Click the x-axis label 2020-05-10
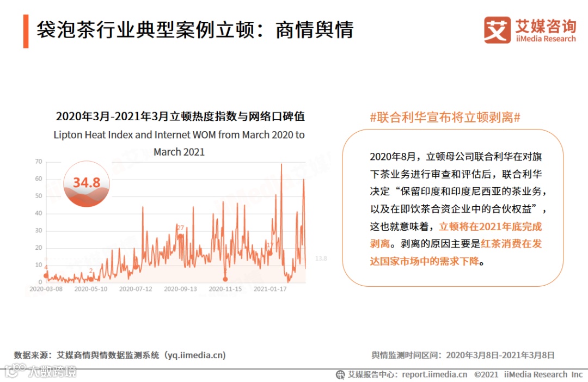This screenshot has height=382, width=588. [91, 289]
